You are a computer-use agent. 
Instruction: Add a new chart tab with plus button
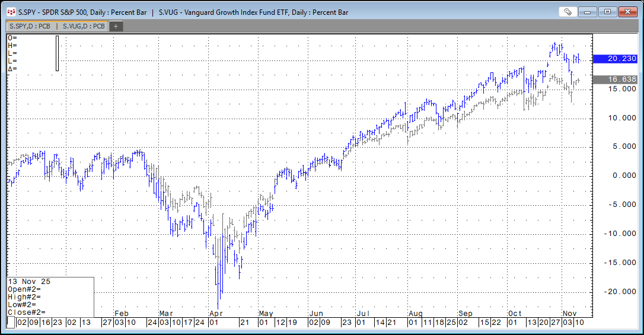(x=116, y=26)
